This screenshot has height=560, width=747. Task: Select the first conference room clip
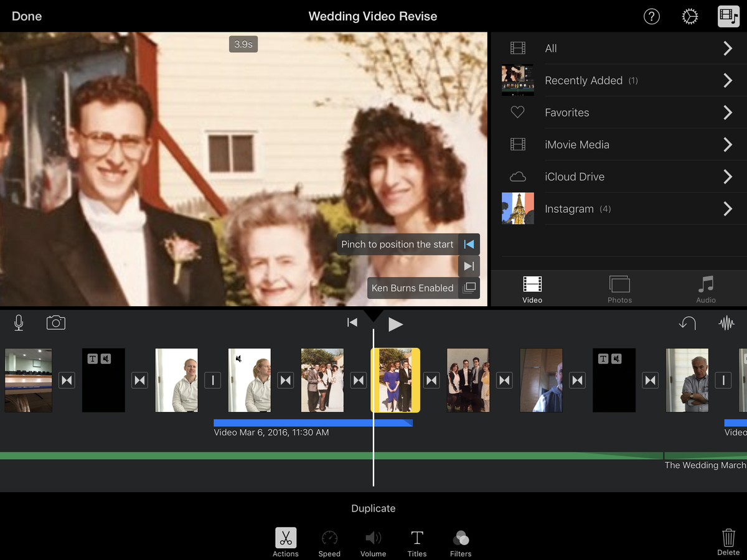[x=29, y=380]
